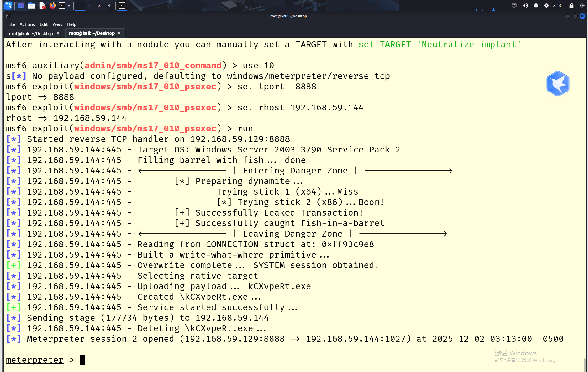The width and height of the screenshot is (588, 372).
Task: Switch to workspace 1
Action: click(x=80, y=6)
